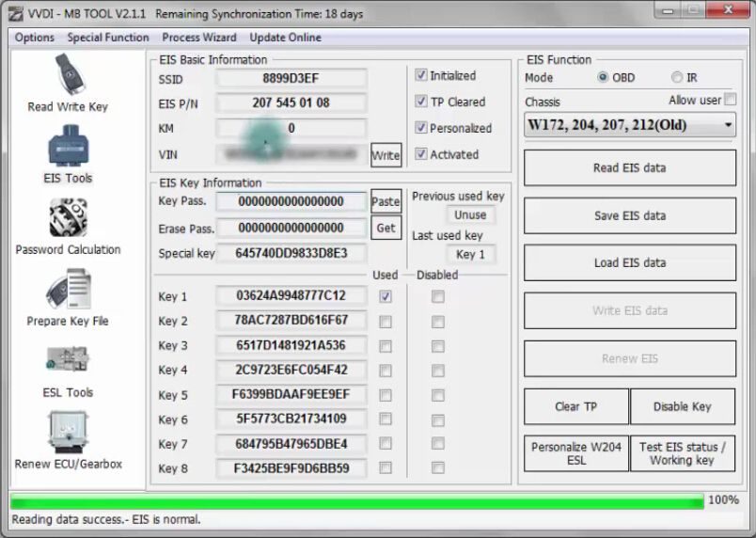Open the Process Wizard menu
756x538 pixels.
(199, 38)
